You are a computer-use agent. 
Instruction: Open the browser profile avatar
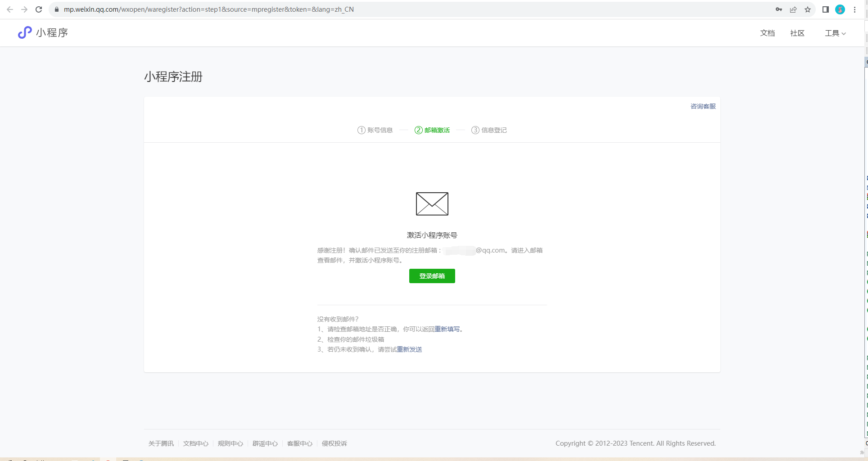tap(840, 9)
